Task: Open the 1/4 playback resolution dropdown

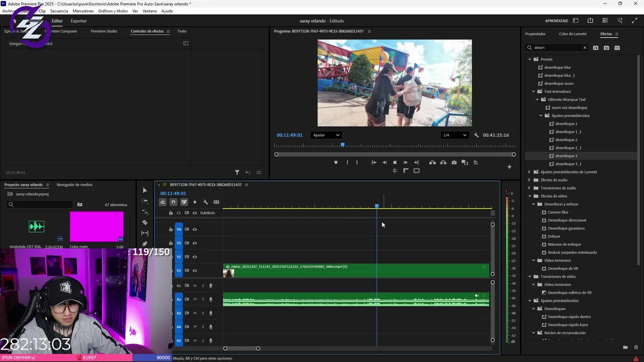Action: 454,135
